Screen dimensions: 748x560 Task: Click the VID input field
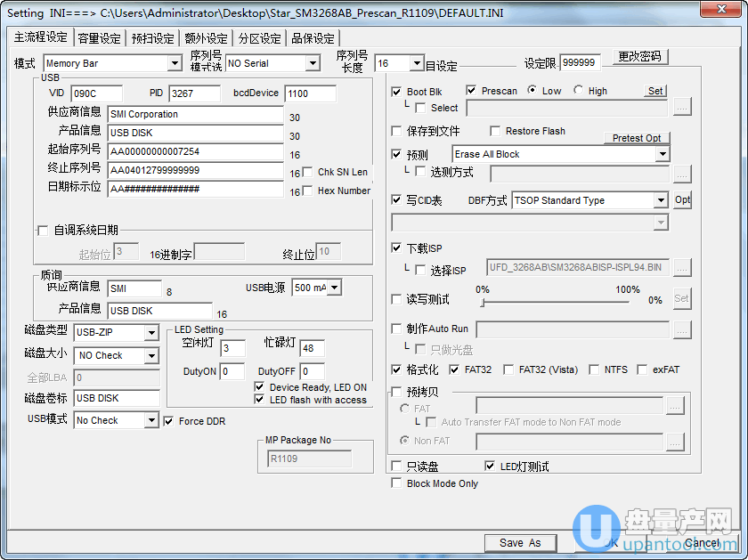(97, 93)
